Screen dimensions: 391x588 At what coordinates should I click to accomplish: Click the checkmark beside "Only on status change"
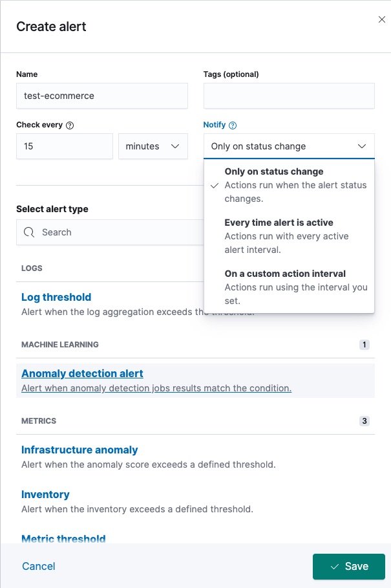click(x=215, y=186)
